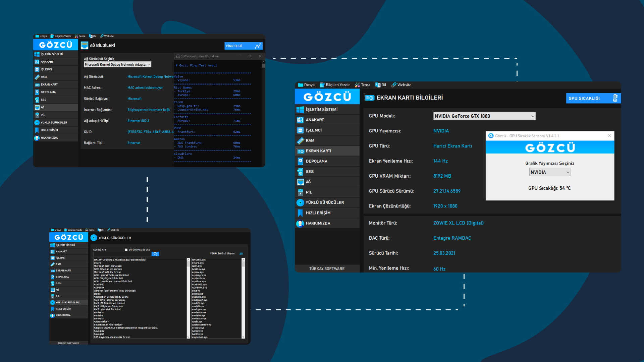Click the magnifier search icon in Yüklü Sürücüler
This screenshot has width=644, height=362.
coord(155,254)
